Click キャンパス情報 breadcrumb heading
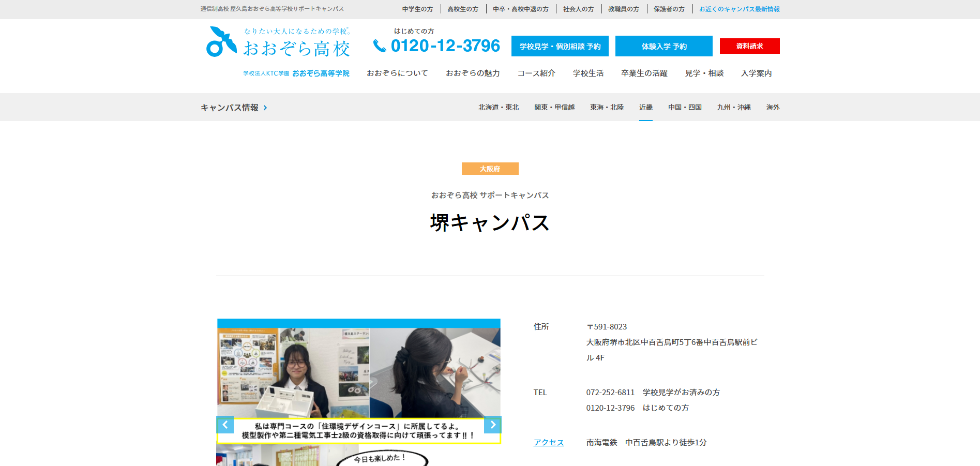Image resolution: width=980 pixels, height=466 pixels. (230, 108)
